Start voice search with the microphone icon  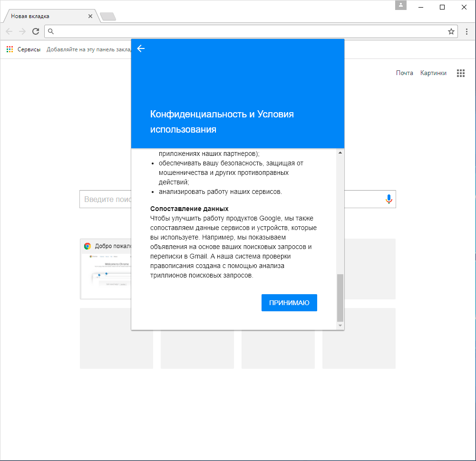tap(389, 200)
